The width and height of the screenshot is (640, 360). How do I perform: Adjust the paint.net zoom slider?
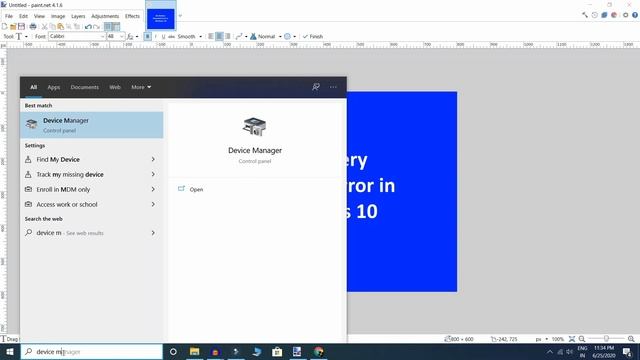pyautogui.click(x=606, y=339)
